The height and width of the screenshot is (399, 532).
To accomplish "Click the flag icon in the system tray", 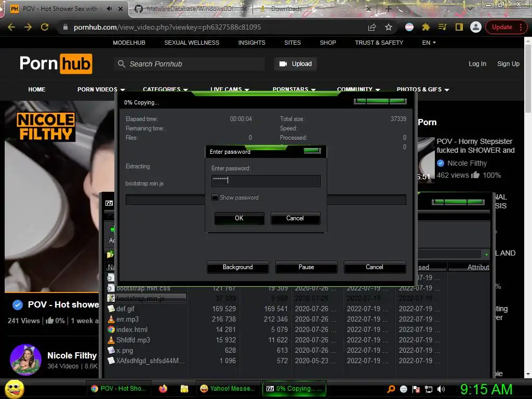I will coord(416,389).
